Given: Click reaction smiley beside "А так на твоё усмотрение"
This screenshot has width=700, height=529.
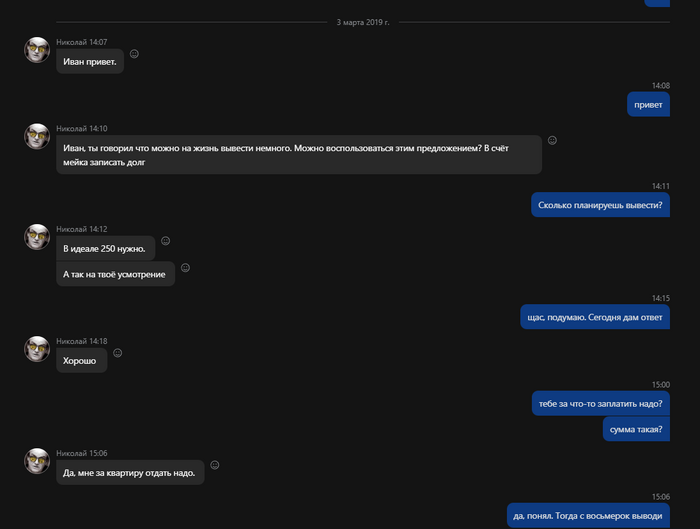Looking at the screenshot, I should (185, 268).
